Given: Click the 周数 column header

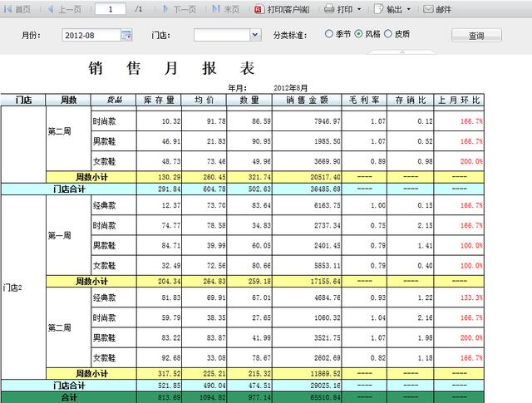Looking at the screenshot, I should [68, 100].
